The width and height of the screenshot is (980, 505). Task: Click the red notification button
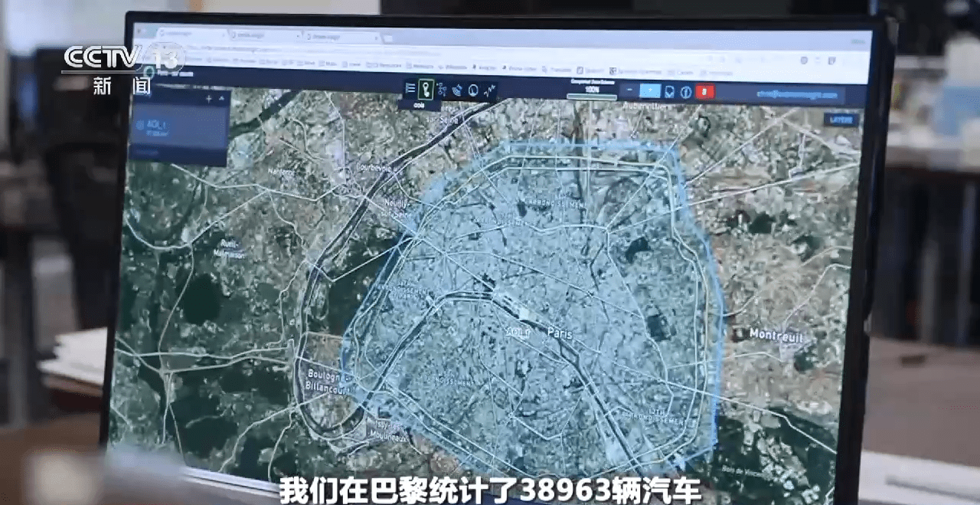705,92
